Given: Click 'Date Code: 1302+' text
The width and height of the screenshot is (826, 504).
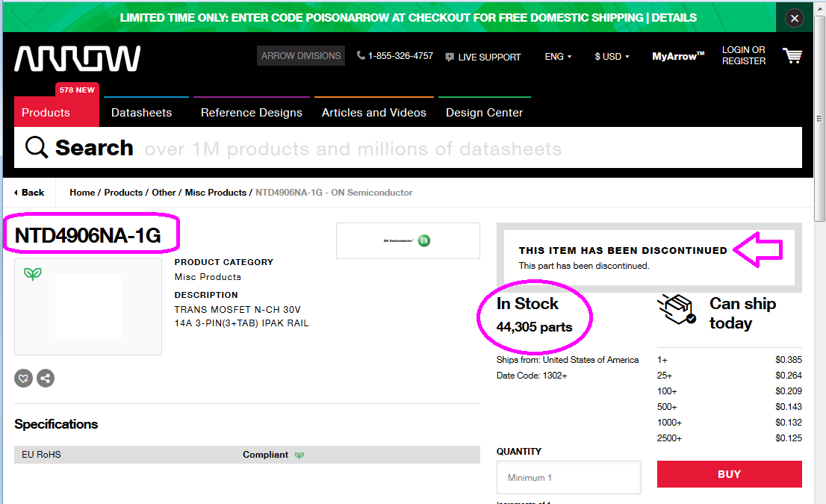Looking at the screenshot, I should (x=532, y=376).
